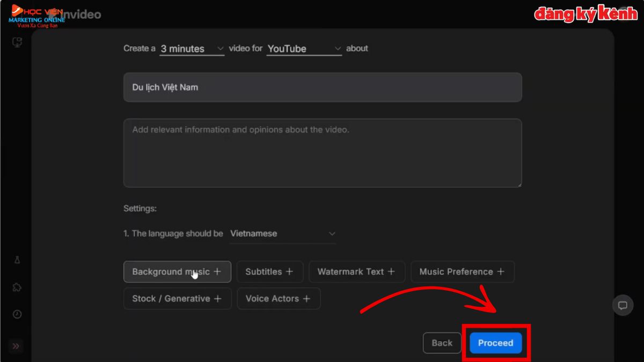This screenshot has width=644, height=362.
Task: Select the Voice Actors option
Action: [x=279, y=298]
